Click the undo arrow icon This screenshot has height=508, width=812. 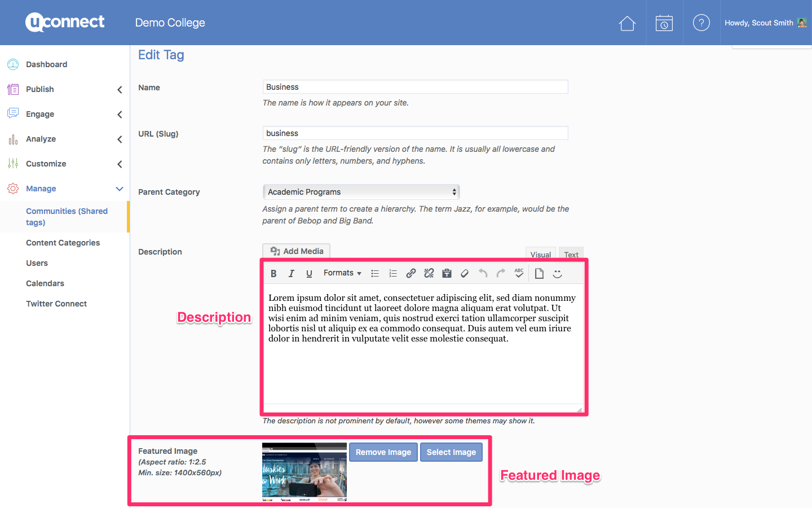coord(483,274)
